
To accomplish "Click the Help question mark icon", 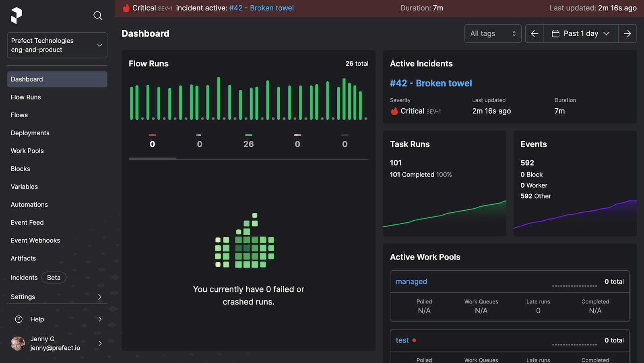I will point(19,319).
